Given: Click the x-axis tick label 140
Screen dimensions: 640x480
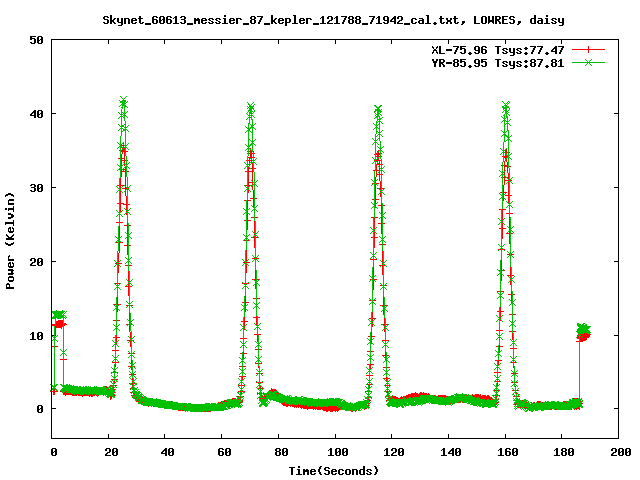Looking at the screenshot, I should (451, 452).
